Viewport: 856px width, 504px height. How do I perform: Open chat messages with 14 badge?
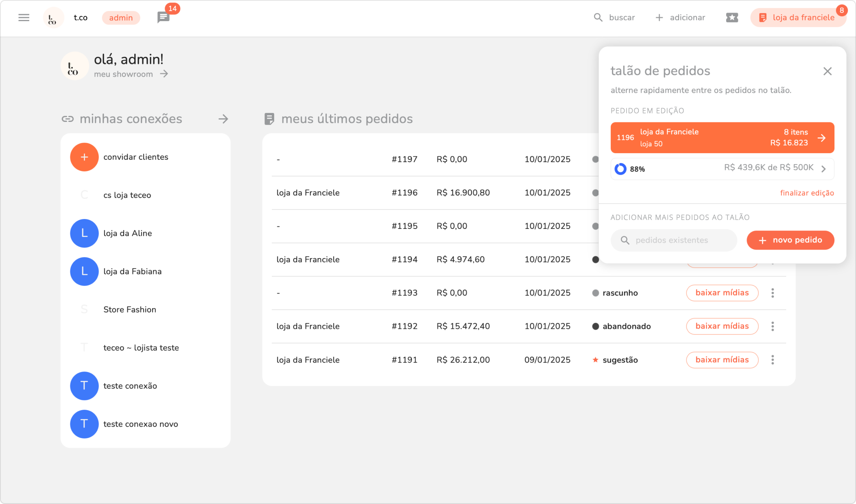click(163, 17)
